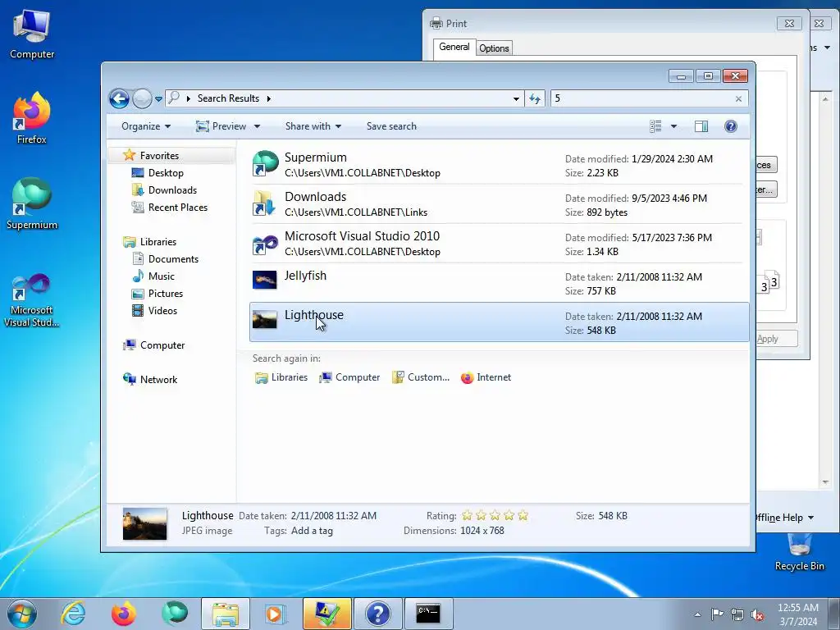Search again in Computer

[x=349, y=377]
